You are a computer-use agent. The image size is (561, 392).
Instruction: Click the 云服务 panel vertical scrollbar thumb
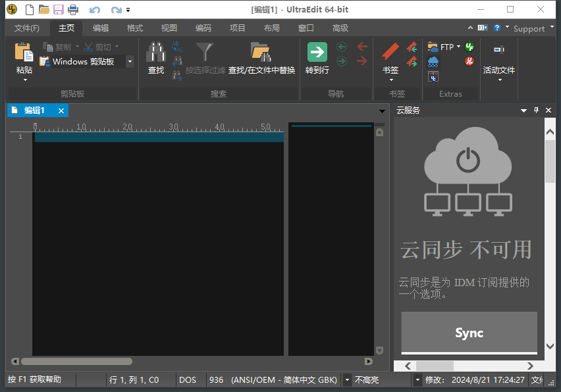(x=550, y=162)
